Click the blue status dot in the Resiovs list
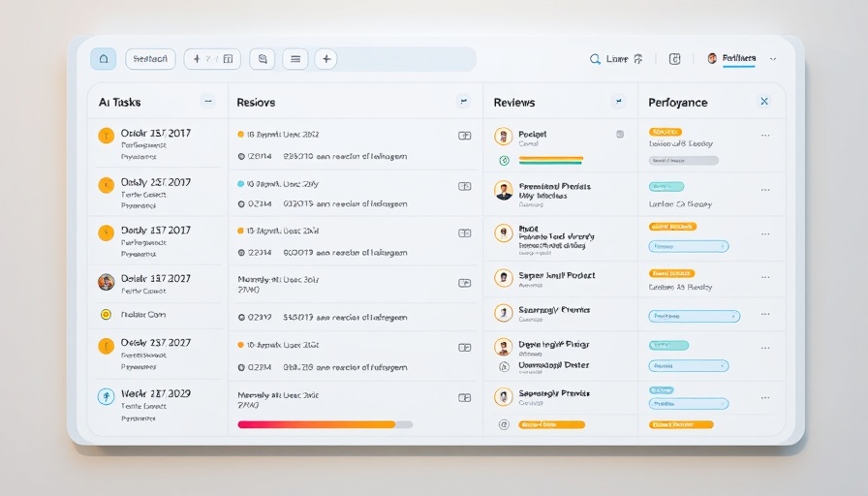 [x=241, y=184]
